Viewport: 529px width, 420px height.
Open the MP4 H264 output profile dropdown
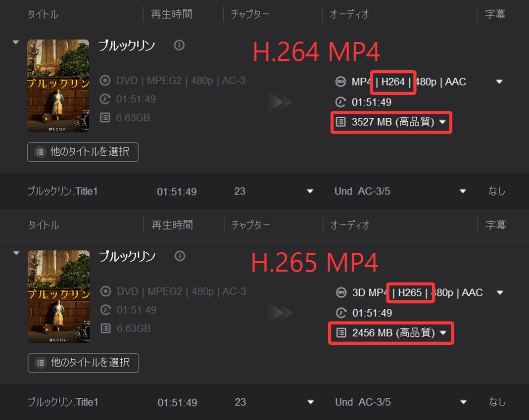pos(499,82)
